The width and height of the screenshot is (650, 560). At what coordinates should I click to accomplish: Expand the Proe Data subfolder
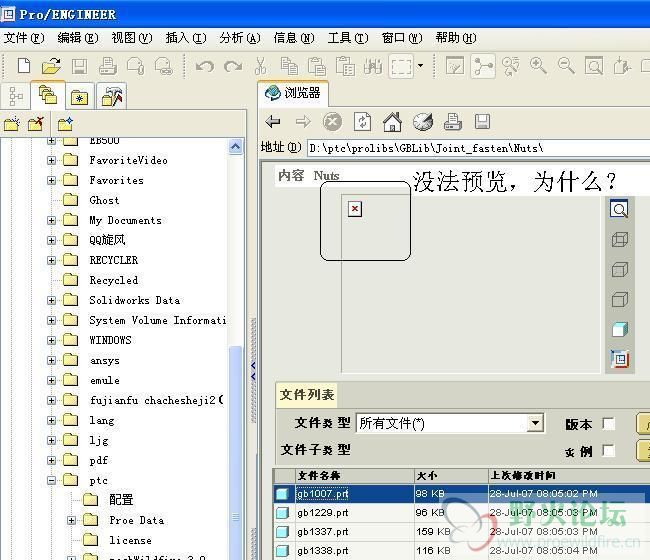tap(71, 520)
